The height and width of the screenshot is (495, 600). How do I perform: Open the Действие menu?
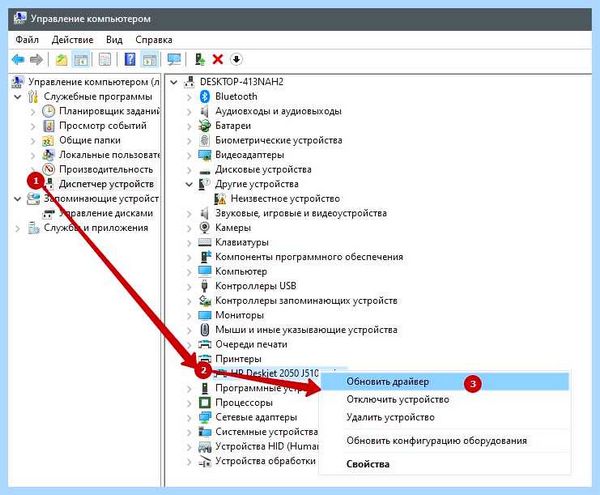tap(72, 40)
